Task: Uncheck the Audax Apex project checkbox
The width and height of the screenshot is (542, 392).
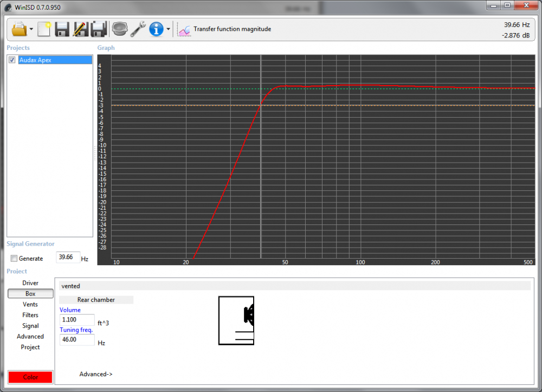Action: click(12, 60)
